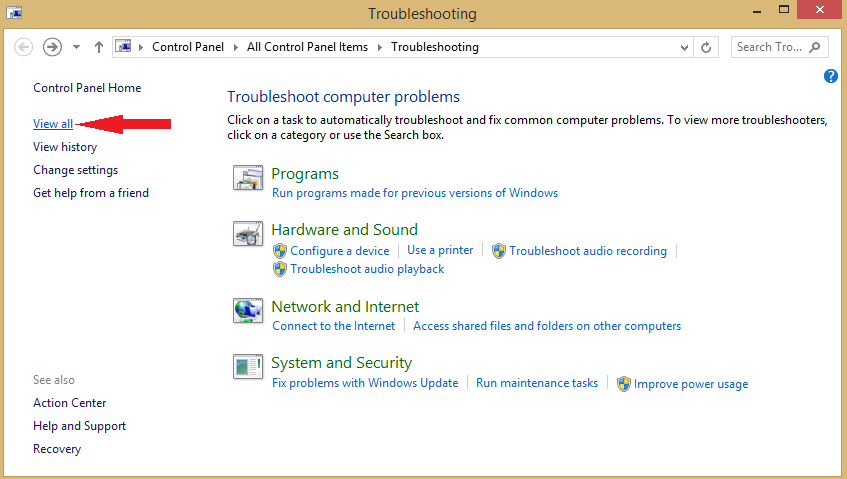Click Configure a device
The image size is (847, 479).
point(340,251)
